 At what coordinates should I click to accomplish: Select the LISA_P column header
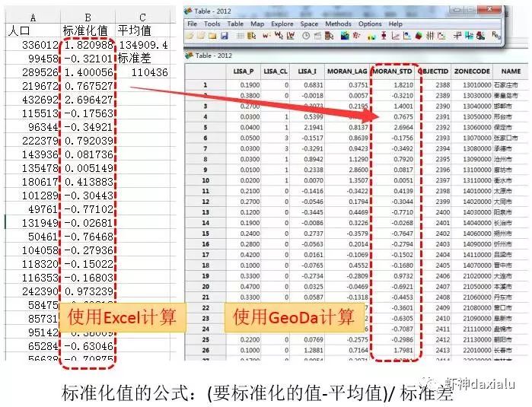pyautogui.click(x=244, y=72)
